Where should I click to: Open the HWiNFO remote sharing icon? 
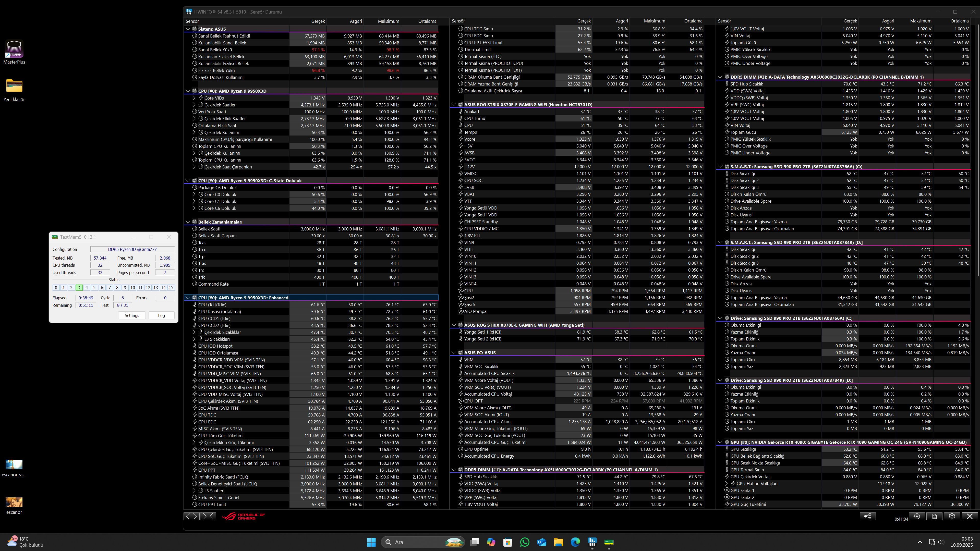tap(868, 516)
